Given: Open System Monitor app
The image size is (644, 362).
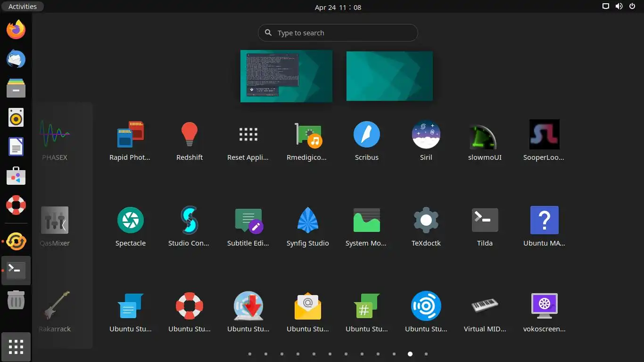Looking at the screenshot, I should [367, 226].
